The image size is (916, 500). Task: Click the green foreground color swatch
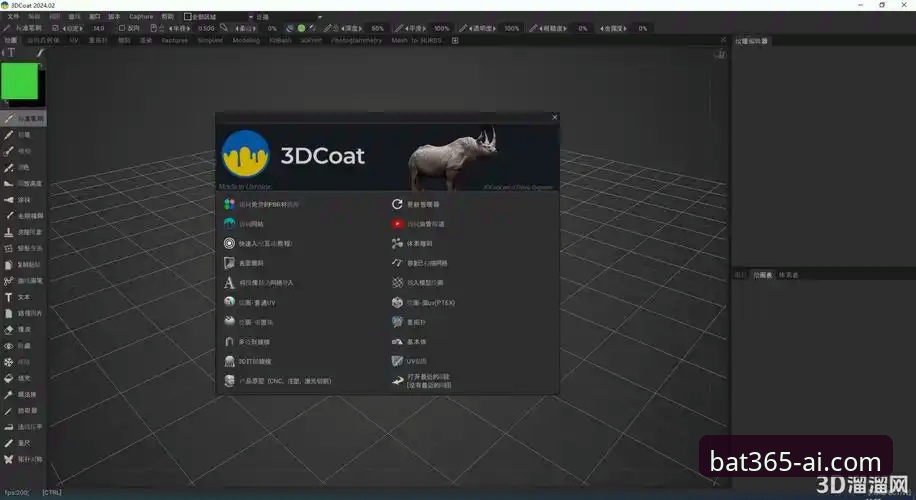pos(20,81)
